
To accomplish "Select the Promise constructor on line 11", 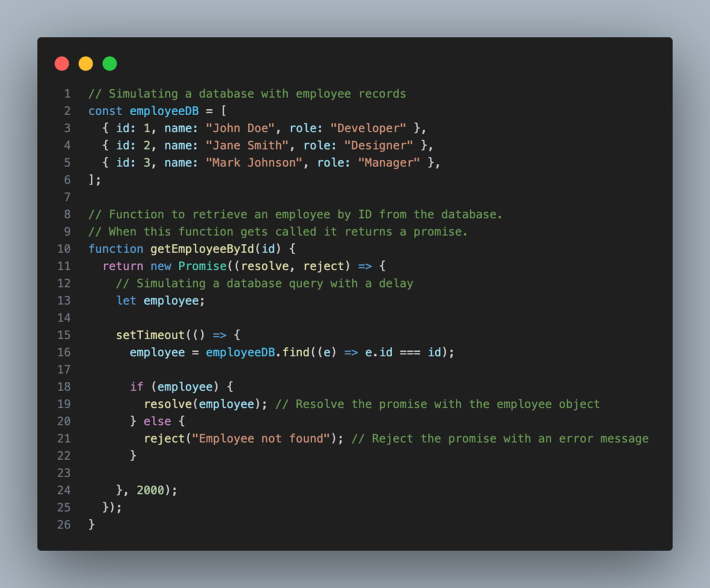I will 202,266.
